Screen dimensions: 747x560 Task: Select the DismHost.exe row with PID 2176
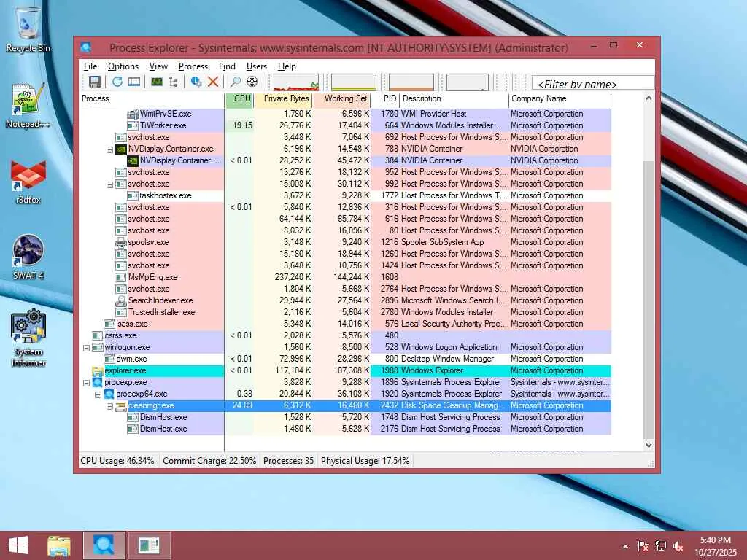click(345, 429)
